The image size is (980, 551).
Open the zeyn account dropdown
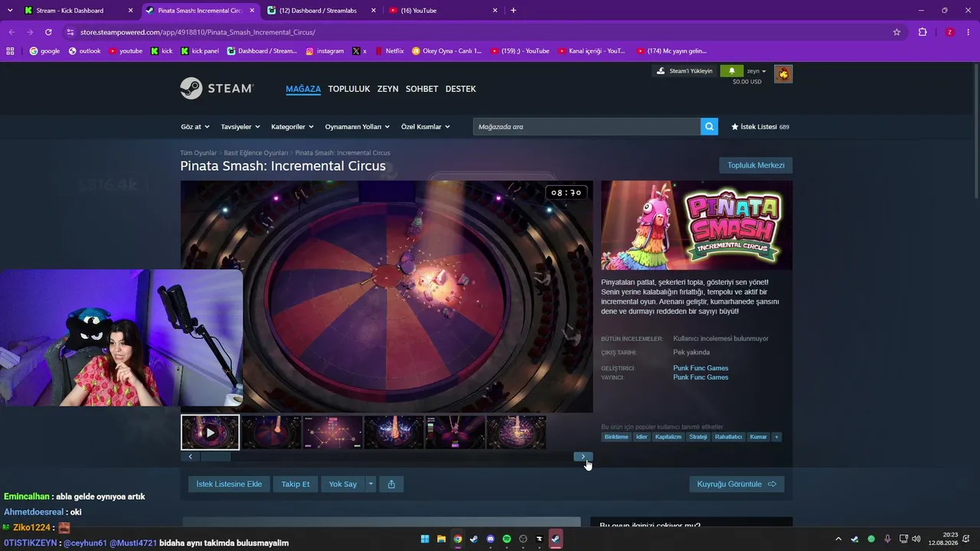pos(756,71)
